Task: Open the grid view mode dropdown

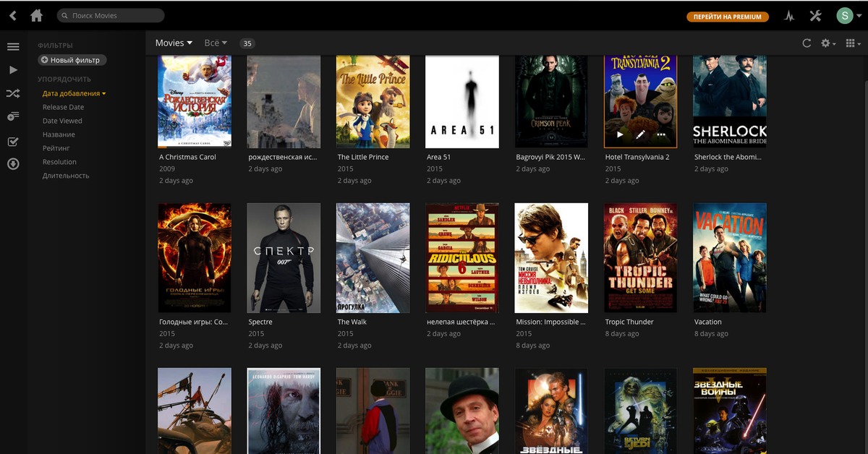Action: 851,43
